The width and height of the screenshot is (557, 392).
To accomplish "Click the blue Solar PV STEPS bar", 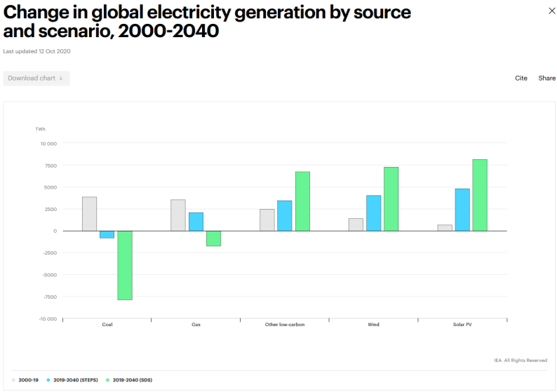I will 462,210.
